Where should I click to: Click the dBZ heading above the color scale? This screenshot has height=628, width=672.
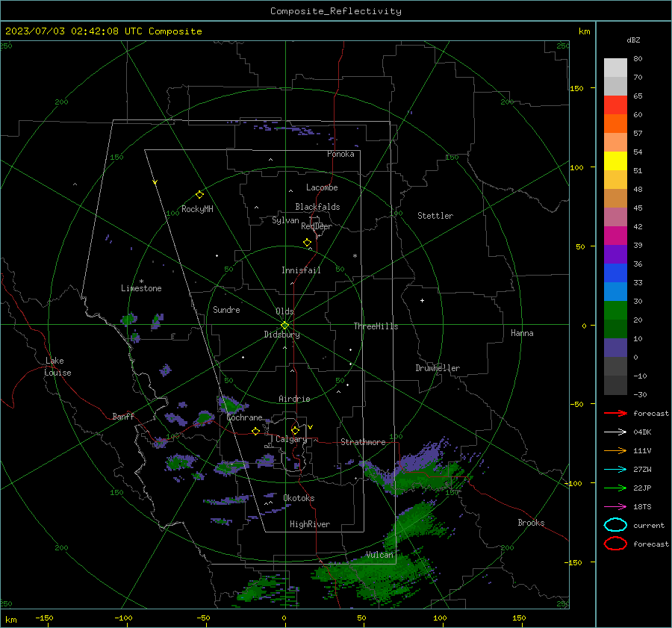[x=633, y=40]
